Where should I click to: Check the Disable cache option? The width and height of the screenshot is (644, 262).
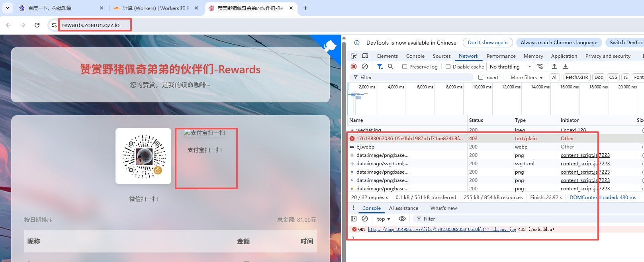coord(448,67)
